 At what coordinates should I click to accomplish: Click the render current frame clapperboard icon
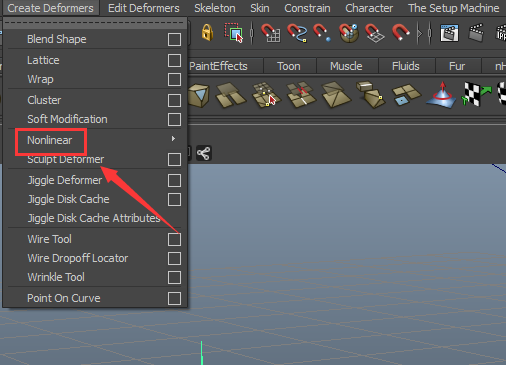tap(476, 33)
